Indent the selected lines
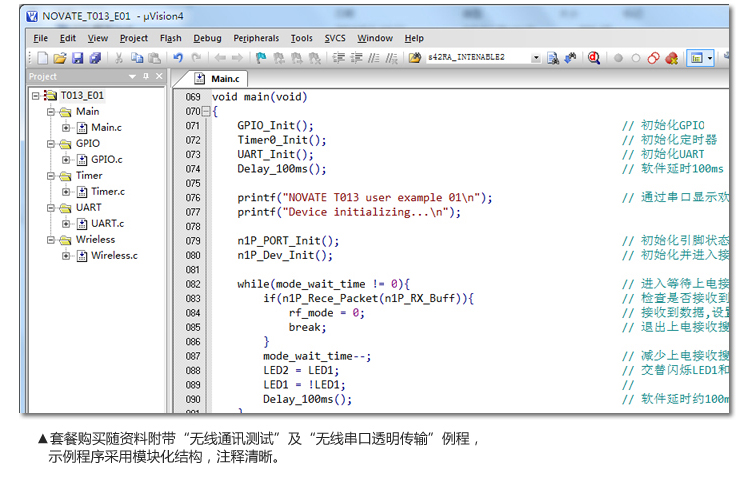 (339, 58)
